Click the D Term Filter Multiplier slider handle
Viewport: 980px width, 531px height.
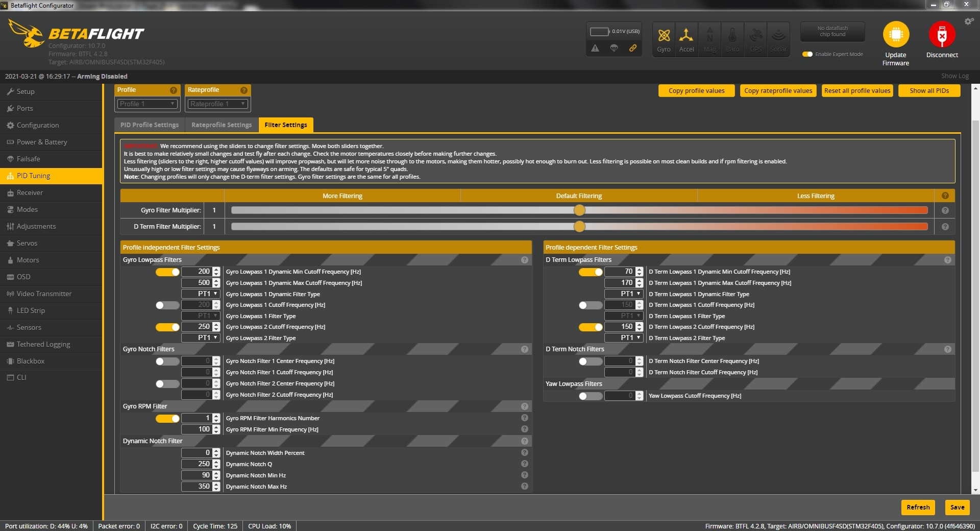pyautogui.click(x=579, y=227)
